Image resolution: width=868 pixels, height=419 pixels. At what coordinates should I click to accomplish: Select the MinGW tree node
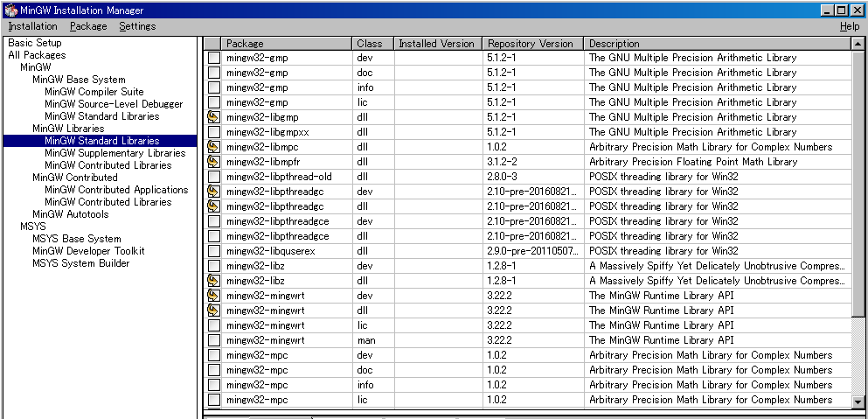[36, 67]
